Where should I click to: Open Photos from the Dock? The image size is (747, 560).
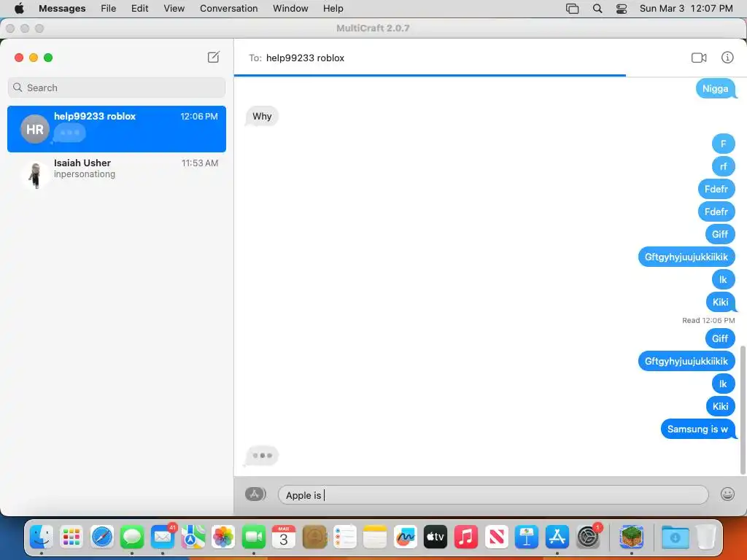(x=223, y=537)
